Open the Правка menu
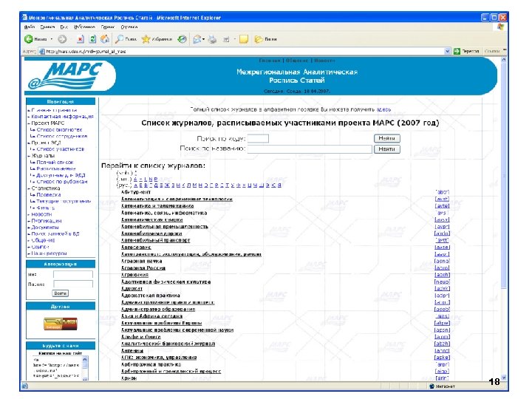This screenshot has width=532, height=399. (x=47, y=27)
